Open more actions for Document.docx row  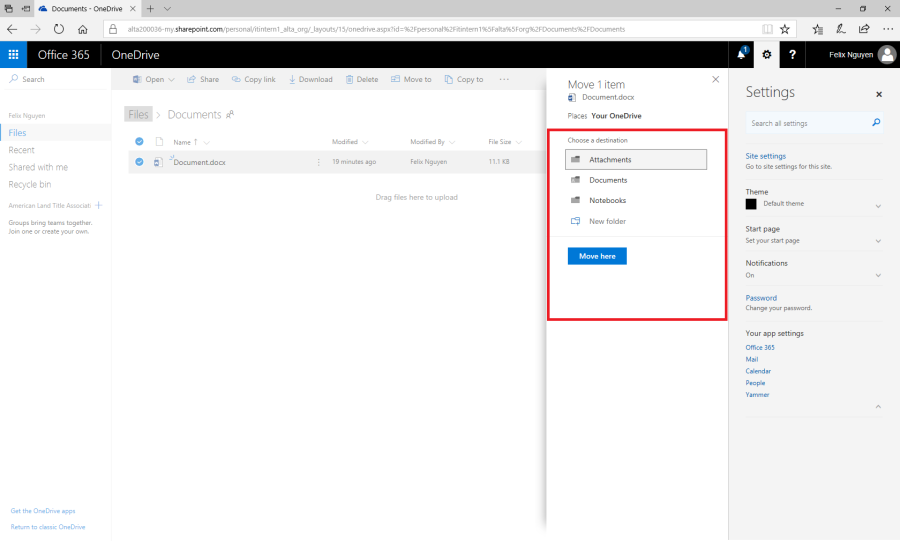(319, 162)
